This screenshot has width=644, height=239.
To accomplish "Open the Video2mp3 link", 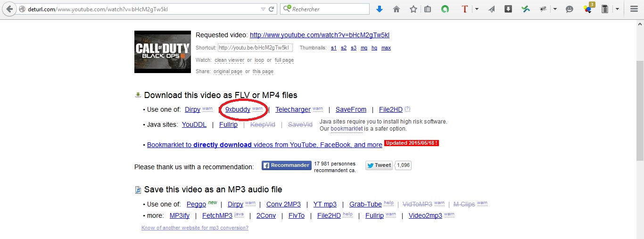I will (425, 215).
